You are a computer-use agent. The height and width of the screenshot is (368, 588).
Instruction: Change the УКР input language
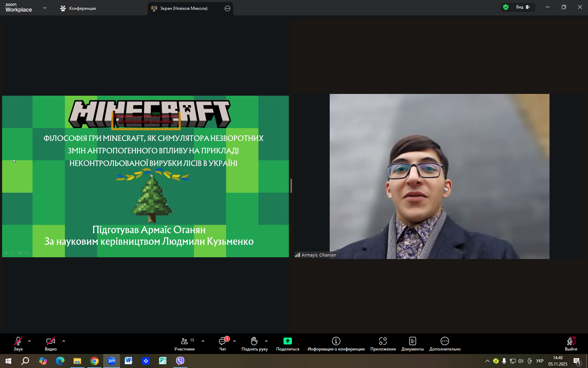(540, 361)
